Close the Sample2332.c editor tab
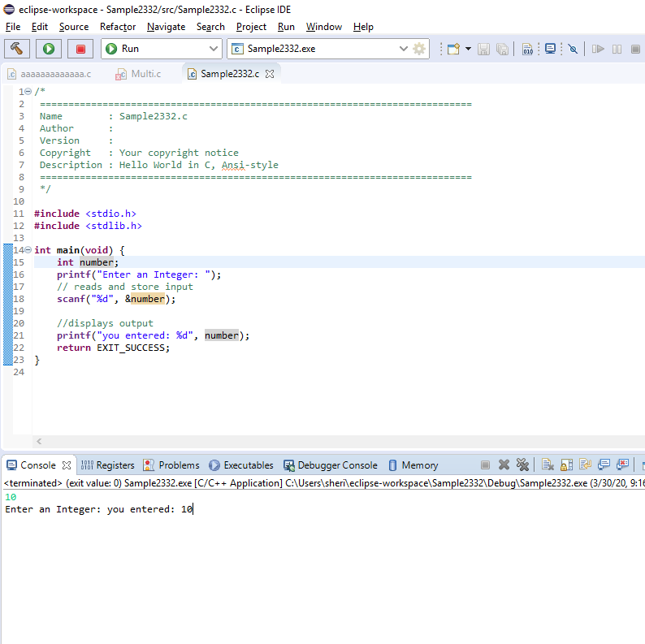Viewport: 645px width, 644px height. click(x=271, y=74)
